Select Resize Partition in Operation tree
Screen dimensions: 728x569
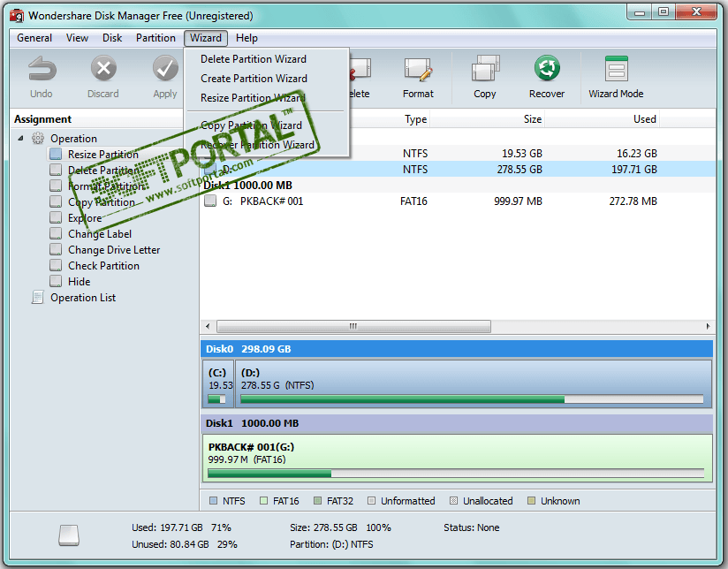pos(103,155)
